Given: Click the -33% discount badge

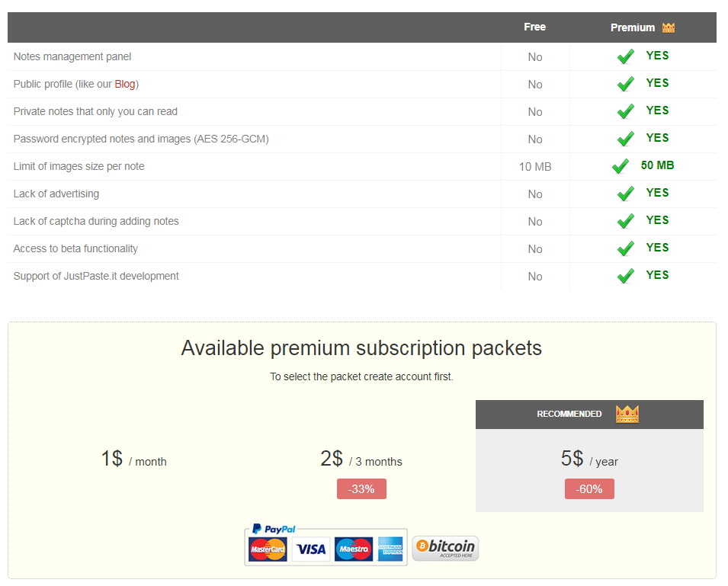Looking at the screenshot, I should tap(361, 489).
